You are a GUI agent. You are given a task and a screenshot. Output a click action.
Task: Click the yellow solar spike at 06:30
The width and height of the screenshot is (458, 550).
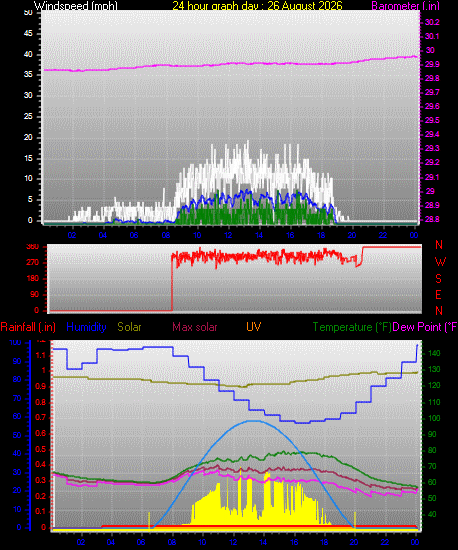pos(149,520)
